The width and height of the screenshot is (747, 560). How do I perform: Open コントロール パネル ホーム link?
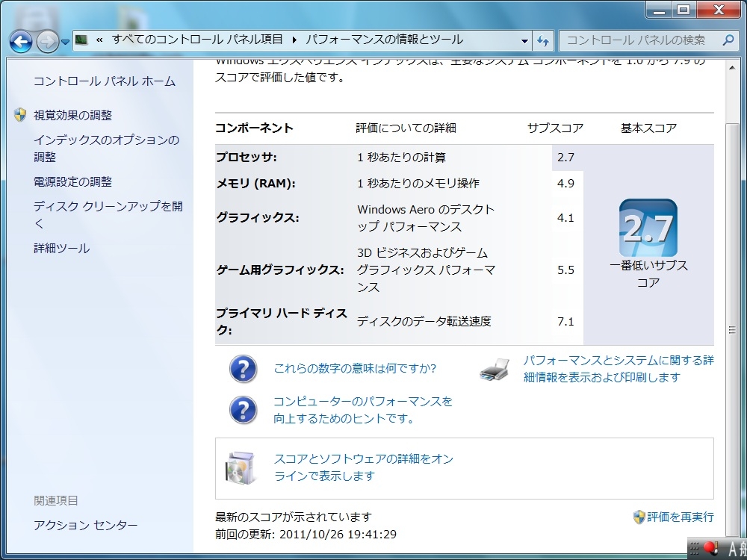(x=105, y=81)
